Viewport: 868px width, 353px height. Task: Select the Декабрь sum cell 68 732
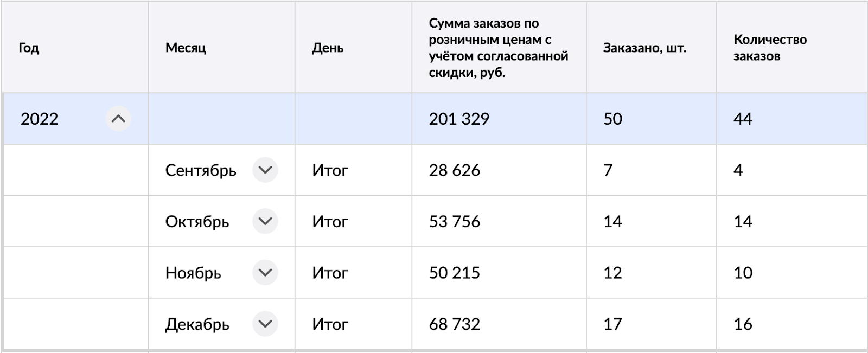[x=455, y=324]
